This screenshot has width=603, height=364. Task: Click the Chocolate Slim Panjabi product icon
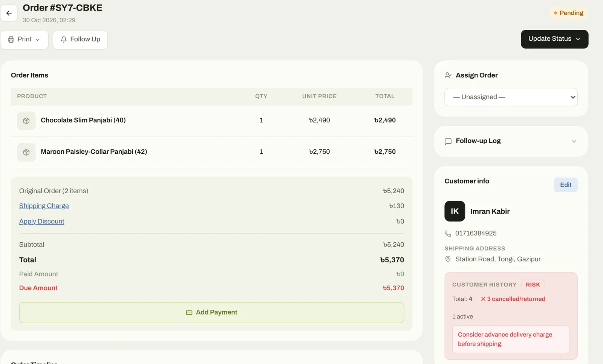tap(26, 121)
